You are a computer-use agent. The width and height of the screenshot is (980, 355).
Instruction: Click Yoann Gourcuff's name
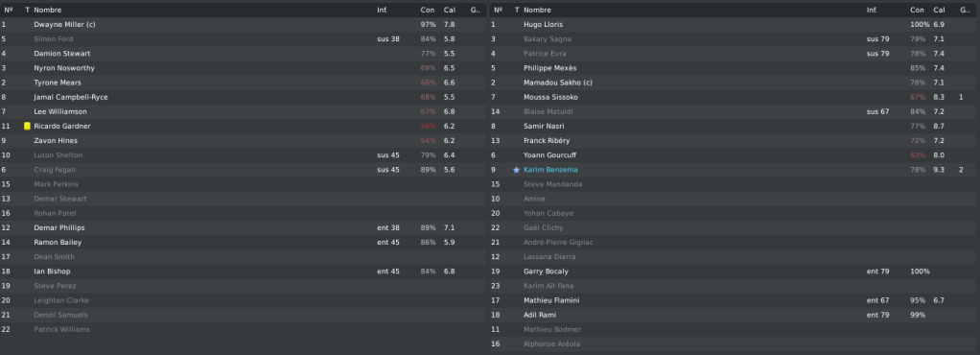coord(550,155)
